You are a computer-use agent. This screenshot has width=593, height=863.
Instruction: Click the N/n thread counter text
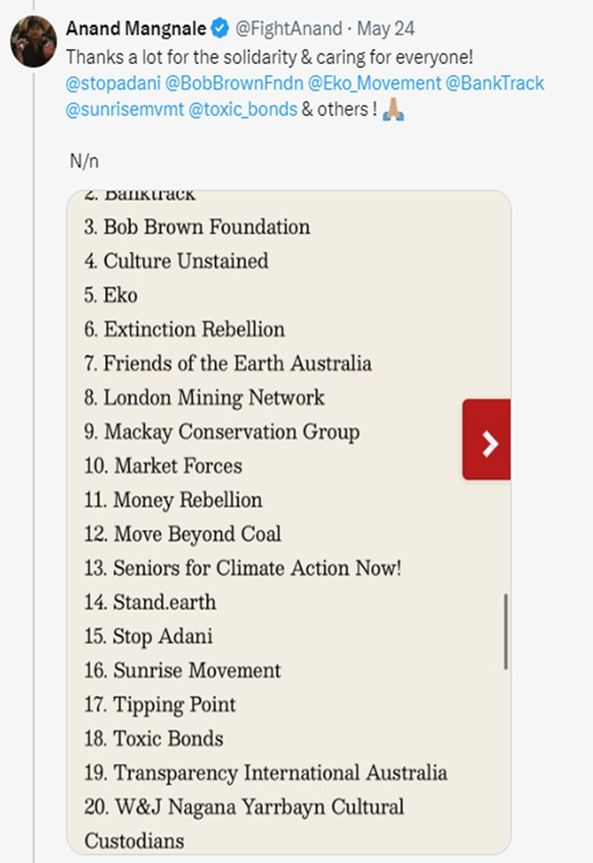84,161
